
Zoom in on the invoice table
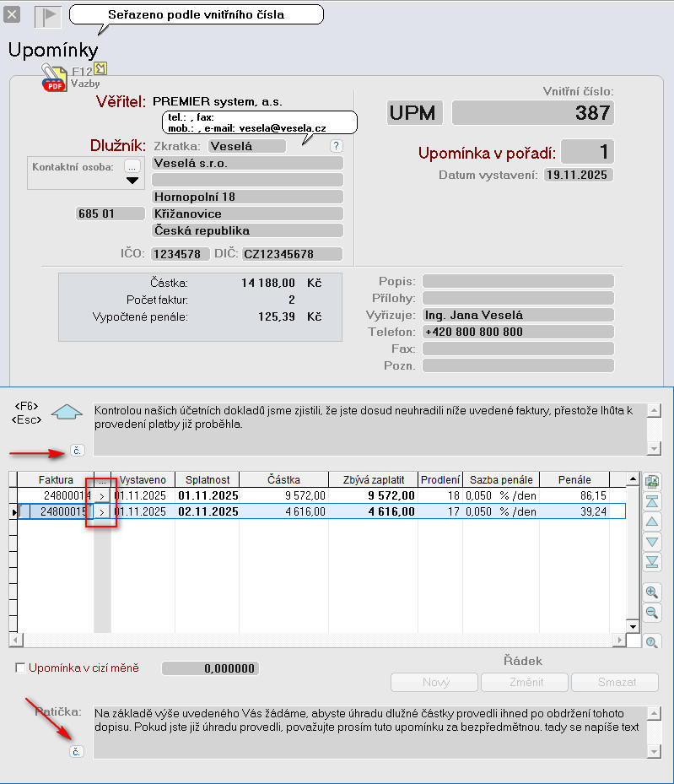pyautogui.click(x=652, y=592)
